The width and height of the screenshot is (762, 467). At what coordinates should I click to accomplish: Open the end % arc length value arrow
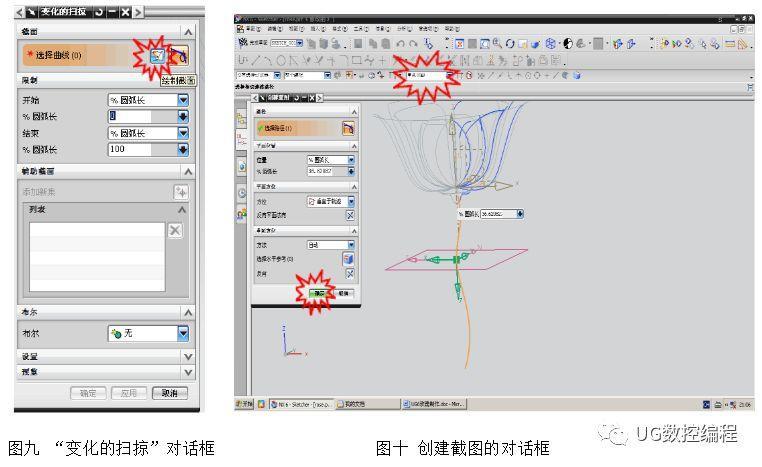[183, 150]
